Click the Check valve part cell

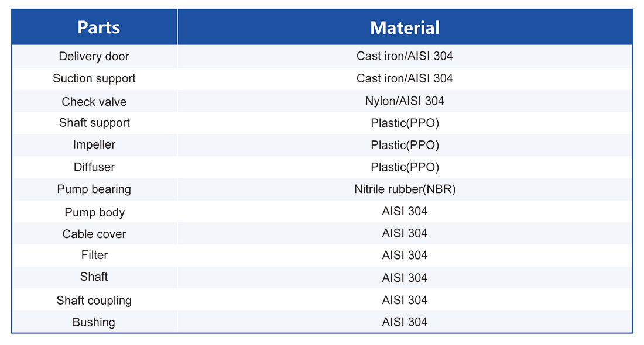coord(94,102)
